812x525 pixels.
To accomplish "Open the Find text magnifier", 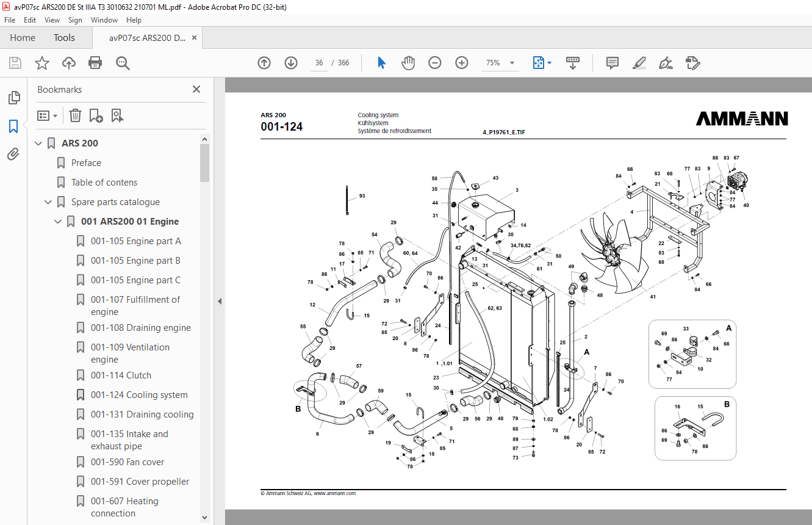I will [x=123, y=63].
